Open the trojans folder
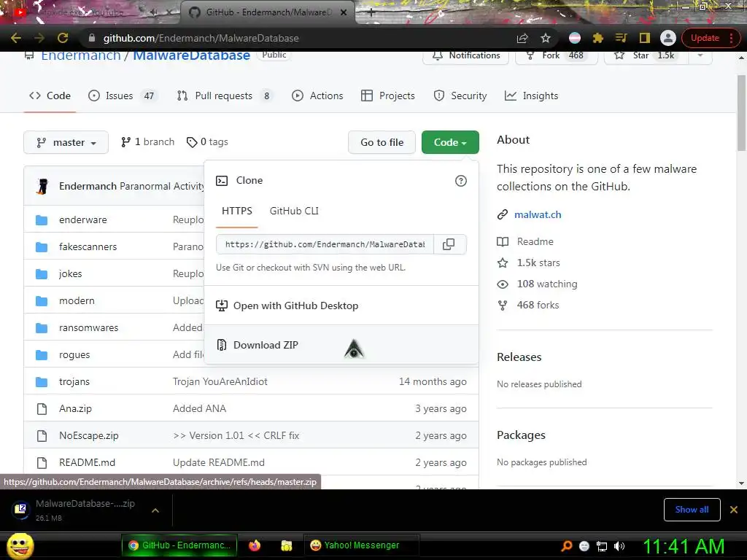The width and height of the screenshot is (747, 560). coord(74,381)
